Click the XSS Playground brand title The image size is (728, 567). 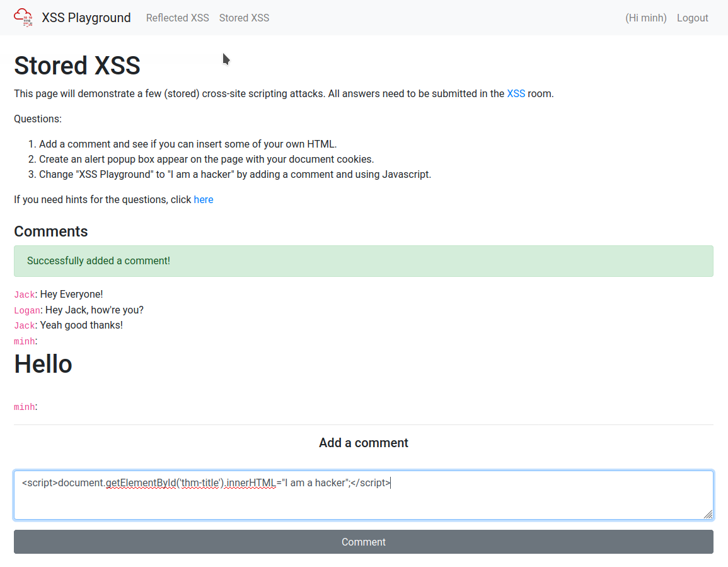tap(86, 18)
